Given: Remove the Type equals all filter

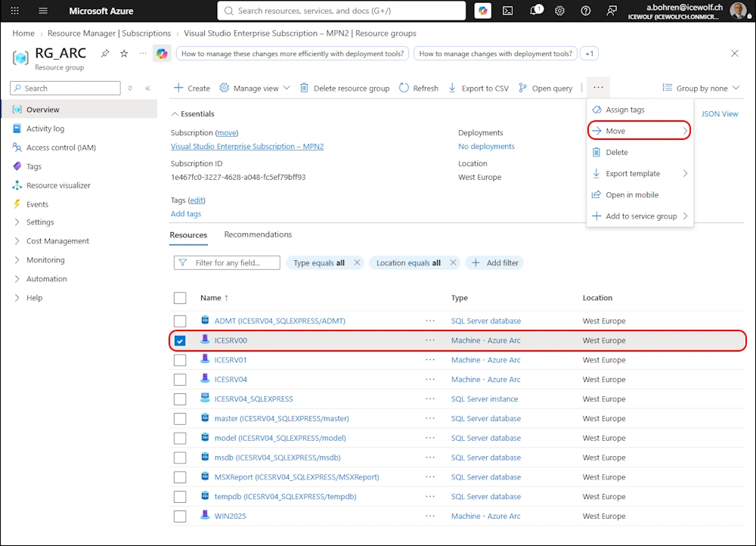Looking at the screenshot, I should (357, 262).
